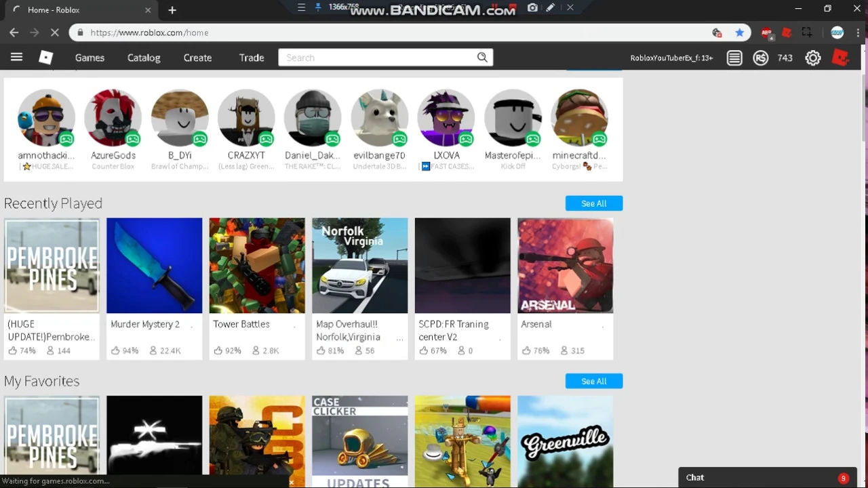Open the Catalog menu
868x488 pixels.
click(144, 58)
